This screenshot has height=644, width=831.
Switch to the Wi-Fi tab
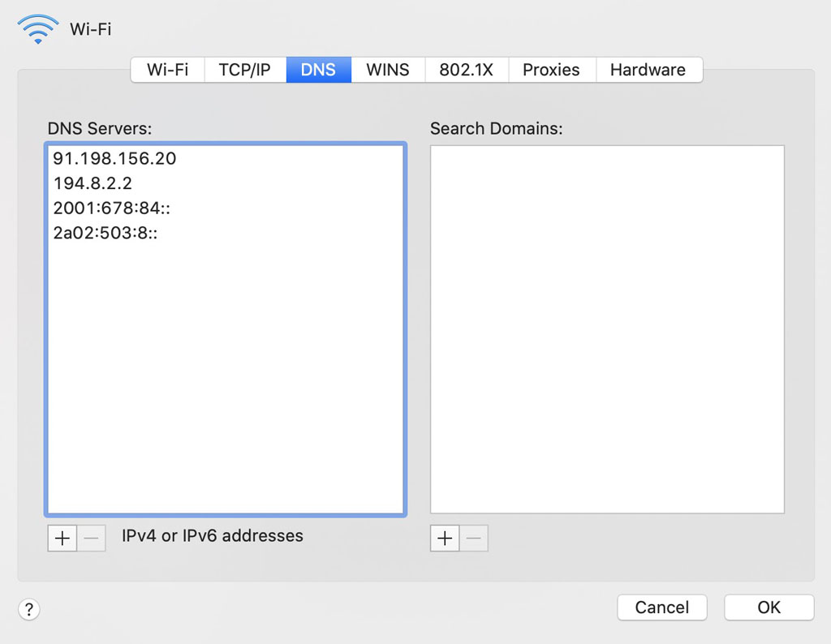[167, 70]
